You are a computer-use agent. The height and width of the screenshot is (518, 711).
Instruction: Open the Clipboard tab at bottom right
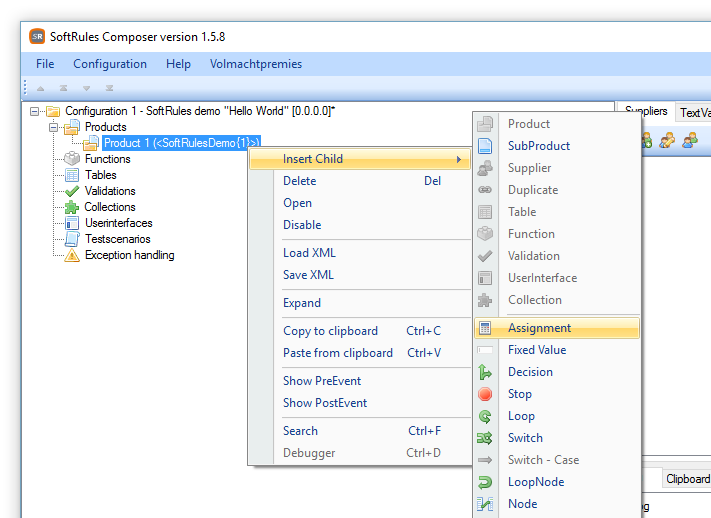click(687, 479)
